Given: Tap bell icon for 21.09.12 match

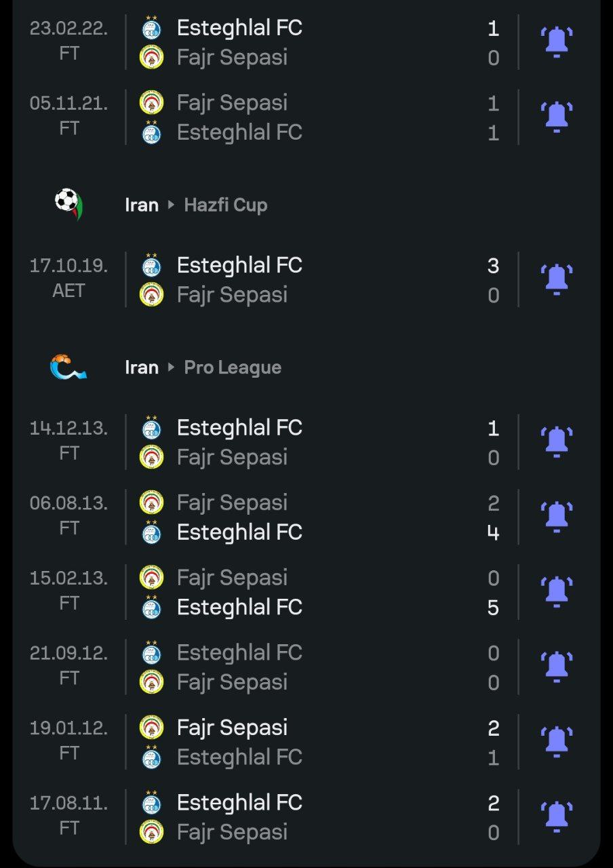Looking at the screenshot, I should point(556,667).
